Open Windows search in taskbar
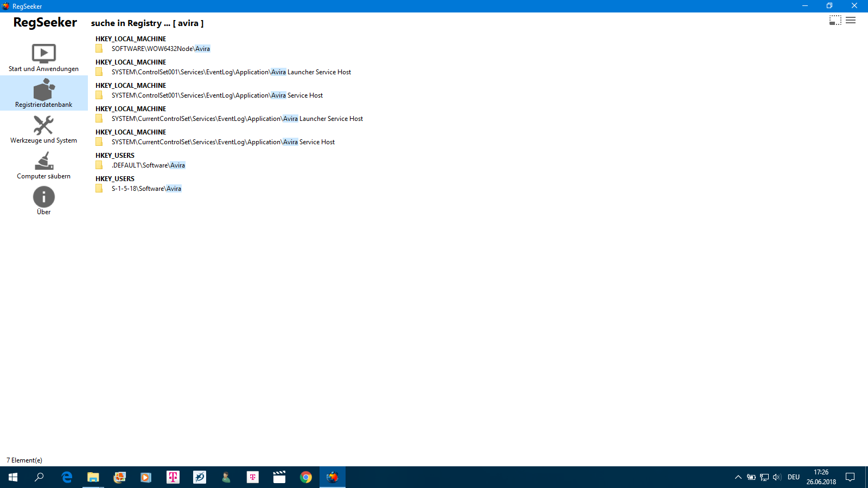868x488 pixels. point(39,477)
